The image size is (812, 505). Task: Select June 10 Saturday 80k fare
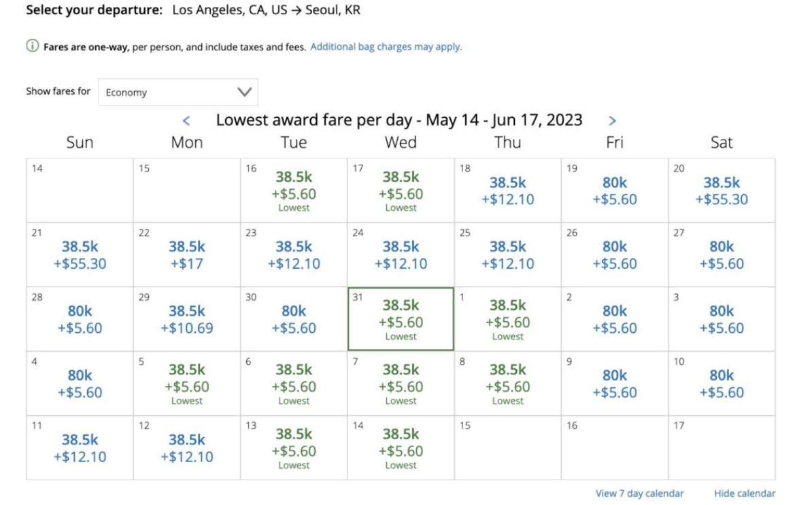pyautogui.click(x=722, y=383)
